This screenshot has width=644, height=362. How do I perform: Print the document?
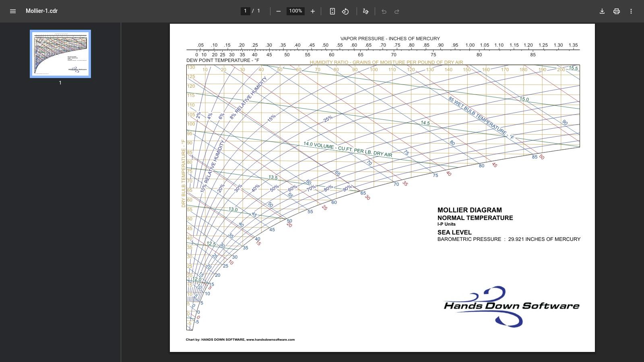(617, 11)
